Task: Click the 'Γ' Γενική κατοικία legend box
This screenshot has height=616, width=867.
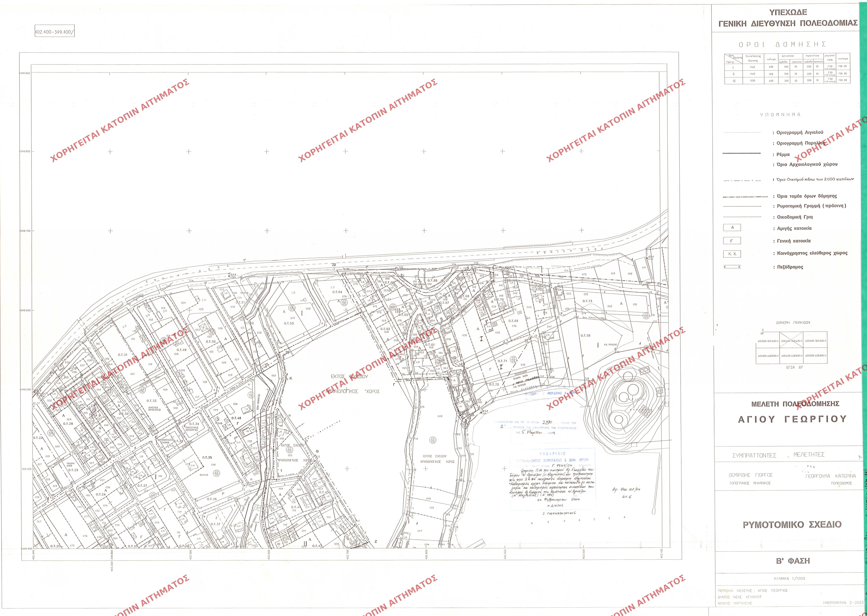Action: [732, 241]
